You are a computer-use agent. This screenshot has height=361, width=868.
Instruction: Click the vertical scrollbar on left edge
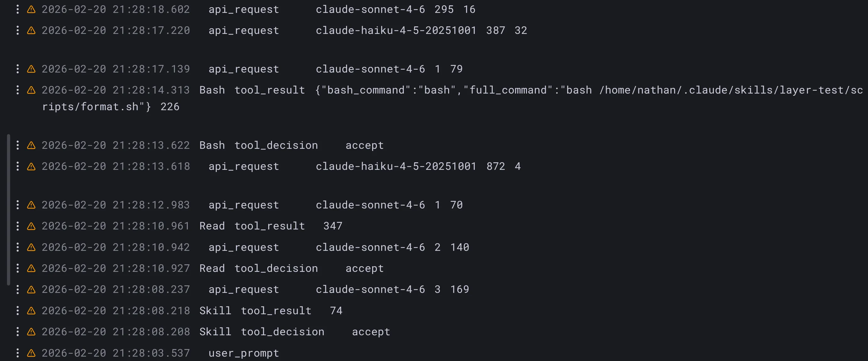point(8,209)
